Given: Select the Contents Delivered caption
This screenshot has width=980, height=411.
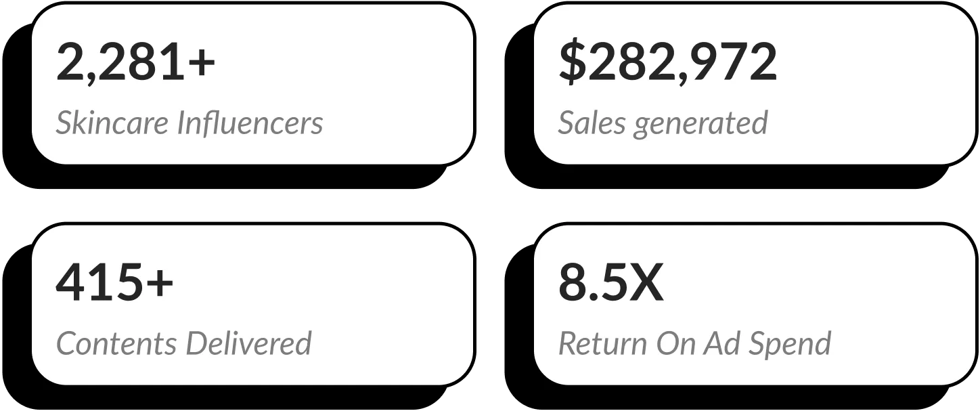Looking at the screenshot, I should pos(183,343).
